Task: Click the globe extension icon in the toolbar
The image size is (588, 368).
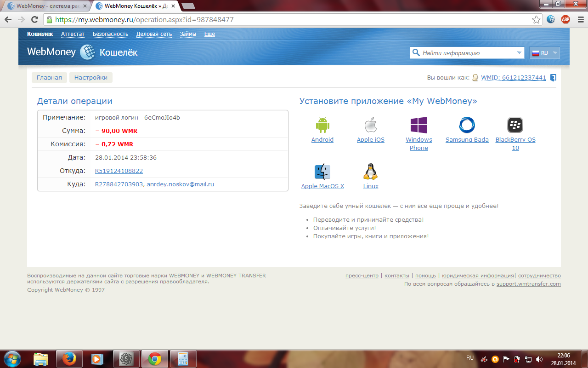Action: [x=551, y=19]
